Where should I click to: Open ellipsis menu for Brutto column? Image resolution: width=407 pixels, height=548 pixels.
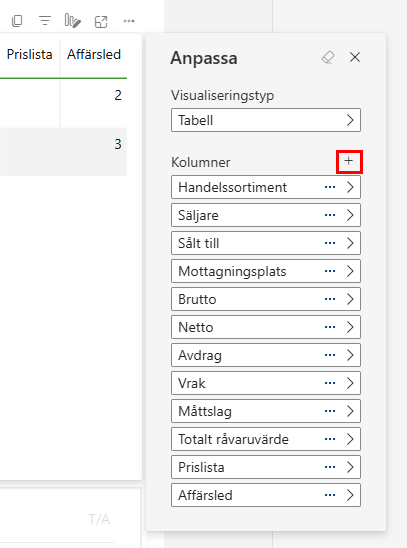click(330, 299)
